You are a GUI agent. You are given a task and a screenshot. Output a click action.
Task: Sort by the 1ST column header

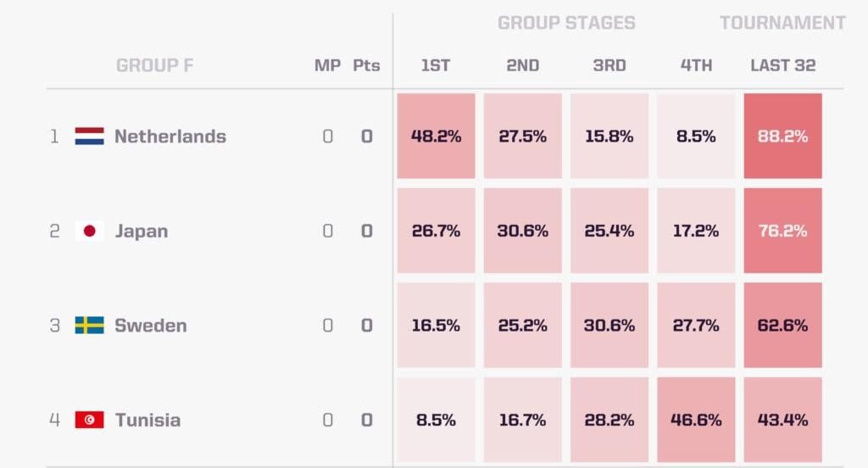[436, 65]
